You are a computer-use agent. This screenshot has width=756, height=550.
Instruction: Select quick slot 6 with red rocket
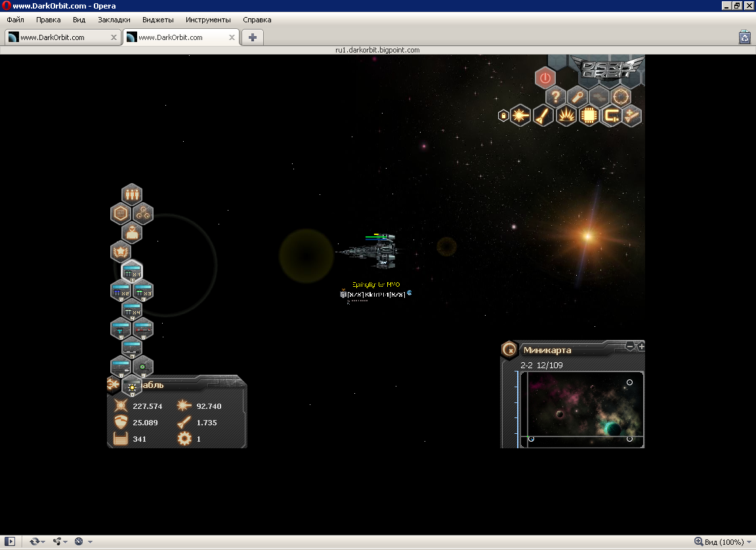point(142,328)
